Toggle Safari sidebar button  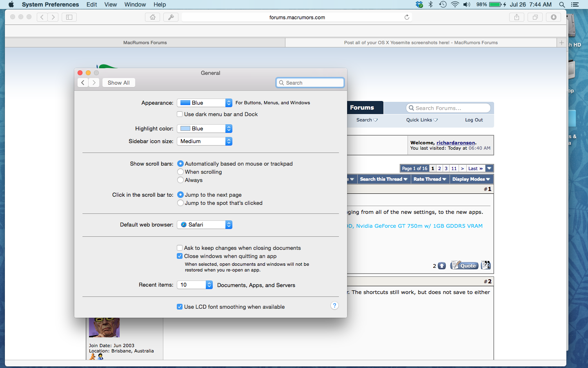pyautogui.click(x=69, y=17)
